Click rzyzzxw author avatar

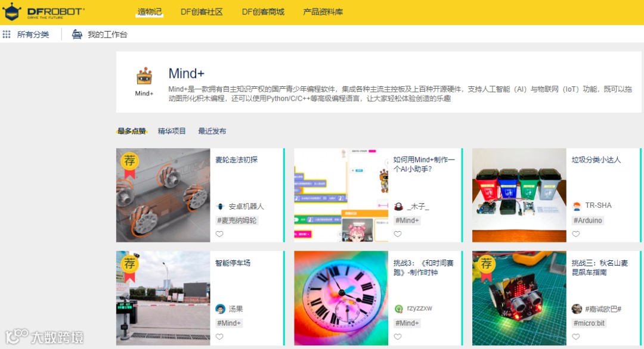click(x=398, y=309)
